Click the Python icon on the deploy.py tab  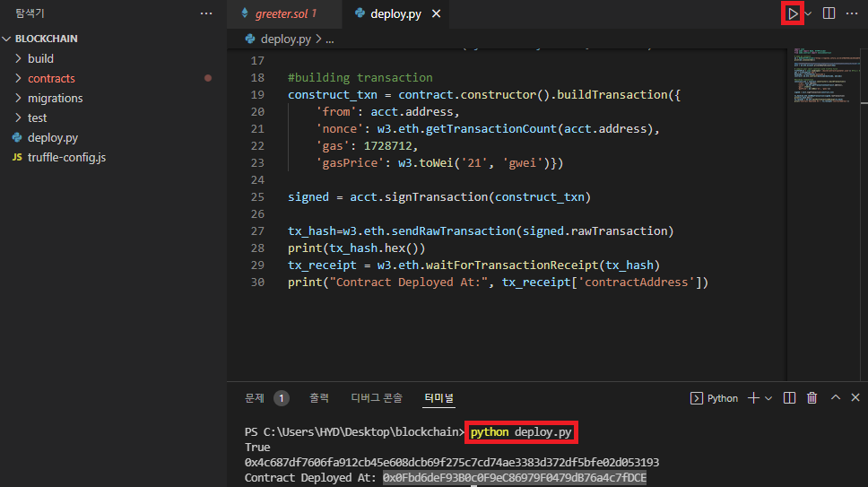pos(360,13)
